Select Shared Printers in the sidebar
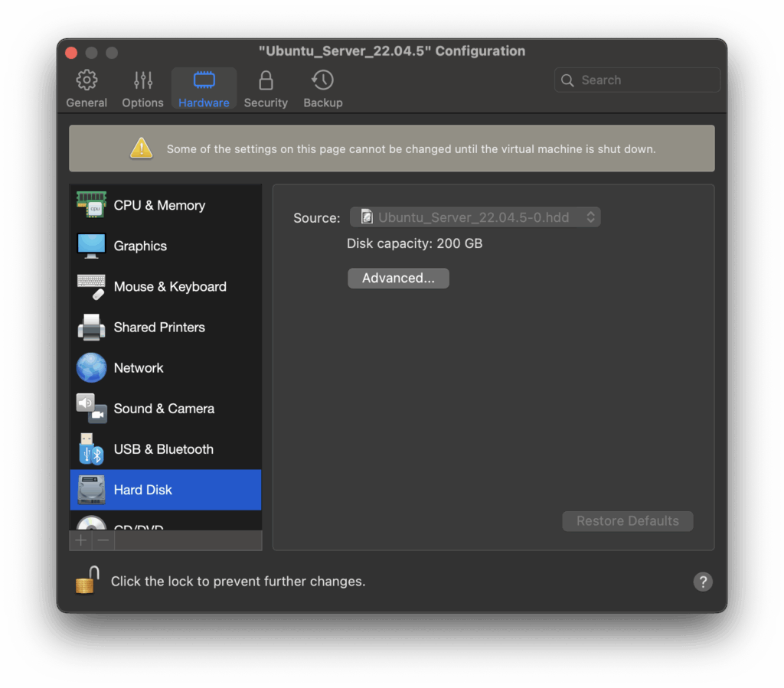The width and height of the screenshot is (784, 688). (x=166, y=328)
